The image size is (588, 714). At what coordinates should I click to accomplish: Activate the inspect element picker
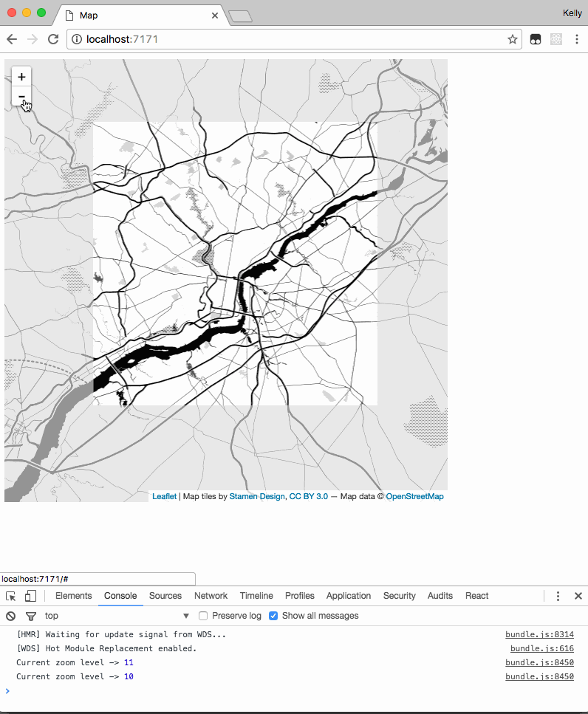point(11,596)
